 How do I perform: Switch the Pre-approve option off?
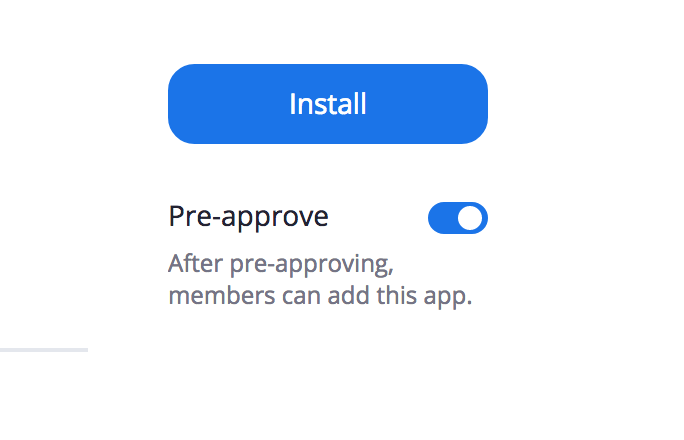coord(458,218)
